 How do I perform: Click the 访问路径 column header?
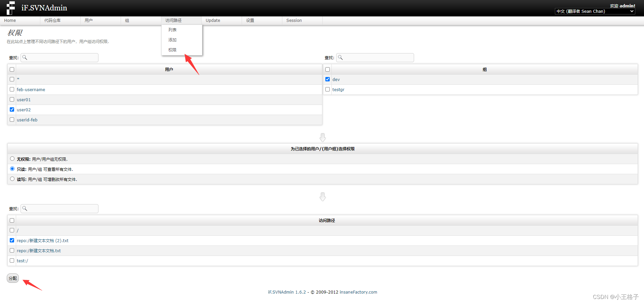click(327, 221)
